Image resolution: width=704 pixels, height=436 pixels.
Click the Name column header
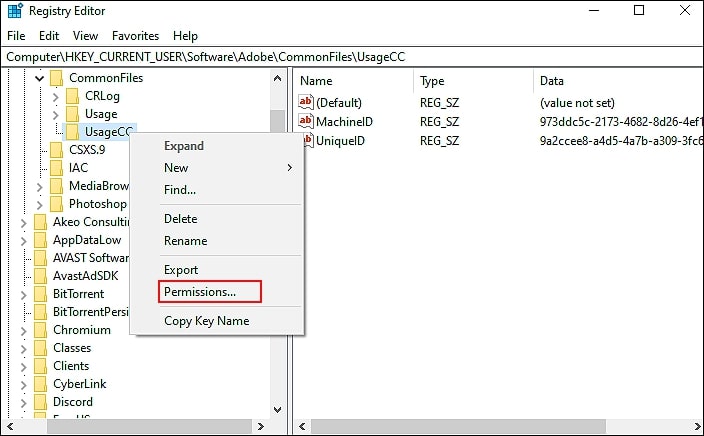[354, 81]
